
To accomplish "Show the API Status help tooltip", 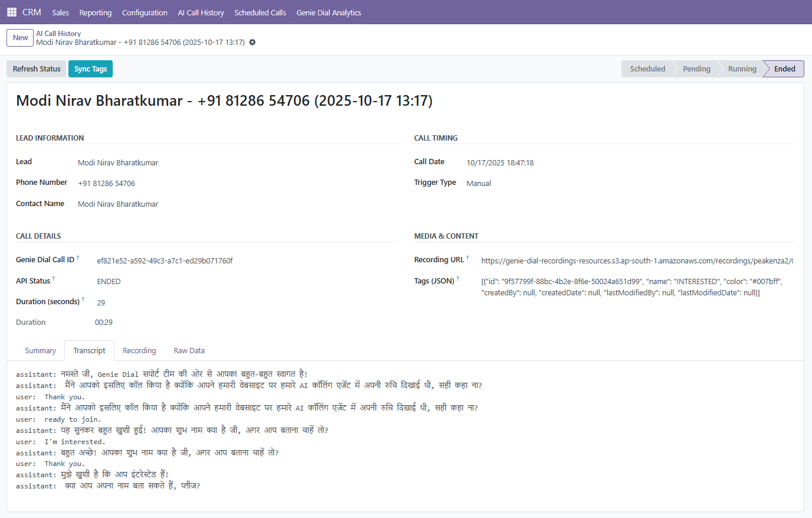I will pyautogui.click(x=54, y=279).
